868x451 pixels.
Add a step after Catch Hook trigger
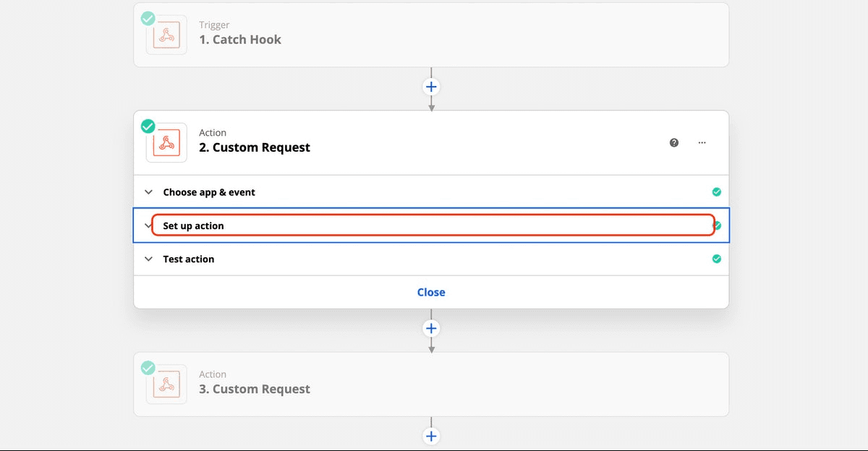(431, 87)
